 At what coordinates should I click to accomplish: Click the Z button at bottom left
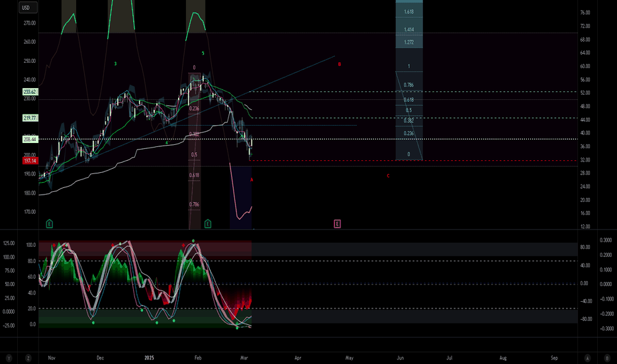[x=28, y=358]
